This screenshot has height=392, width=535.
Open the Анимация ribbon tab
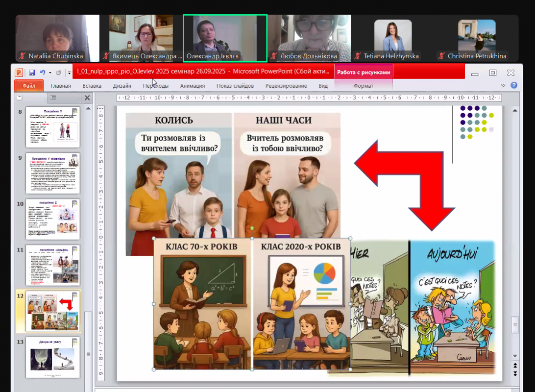point(193,86)
